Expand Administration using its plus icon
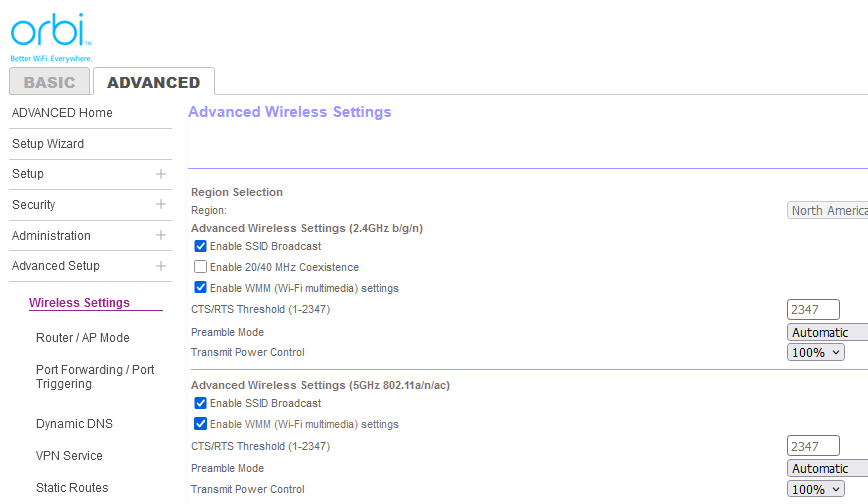868x504 pixels. pyautogui.click(x=161, y=236)
